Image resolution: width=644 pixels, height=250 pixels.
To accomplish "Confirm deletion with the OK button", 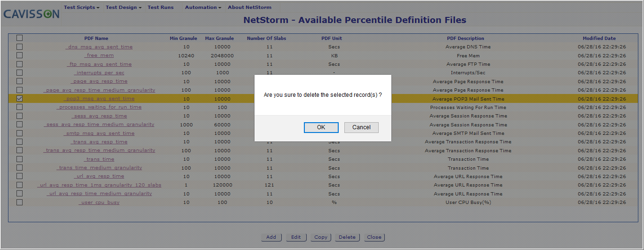I will point(321,127).
